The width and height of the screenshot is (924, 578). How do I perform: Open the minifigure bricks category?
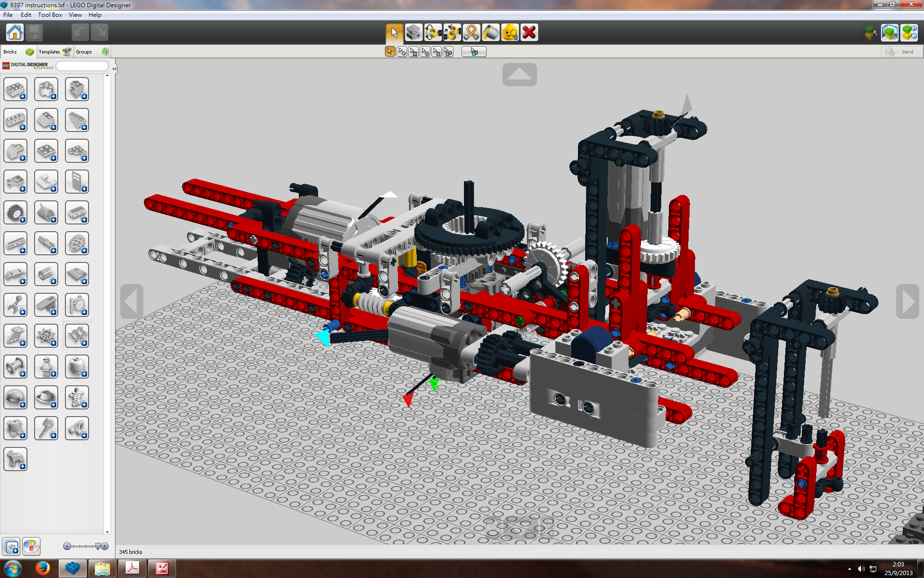point(46,367)
